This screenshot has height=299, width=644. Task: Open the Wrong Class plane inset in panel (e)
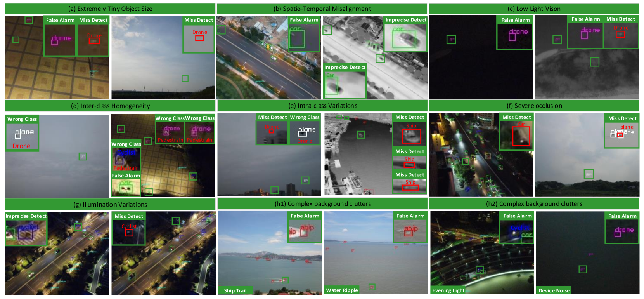tap(305, 129)
